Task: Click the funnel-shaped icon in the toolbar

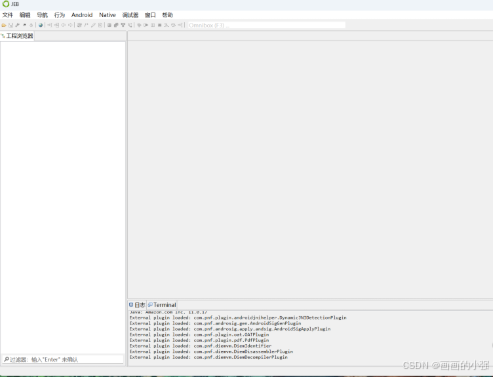Action: (123, 25)
